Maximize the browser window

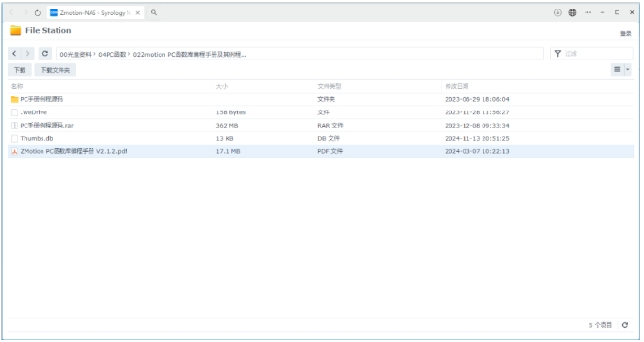(x=617, y=12)
